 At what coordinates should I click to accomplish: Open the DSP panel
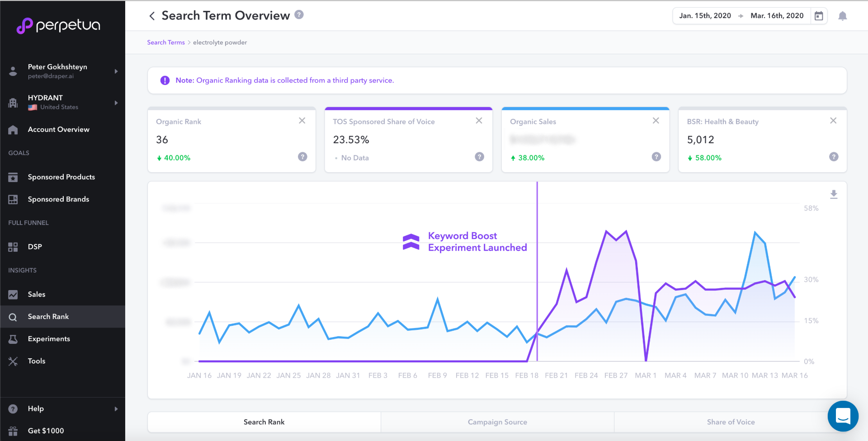pos(14,247)
